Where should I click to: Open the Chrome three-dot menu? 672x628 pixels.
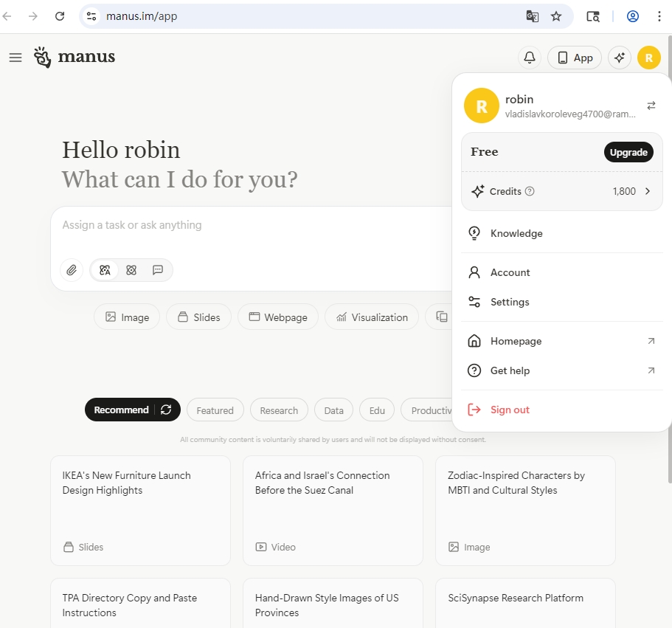(x=659, y=16)
